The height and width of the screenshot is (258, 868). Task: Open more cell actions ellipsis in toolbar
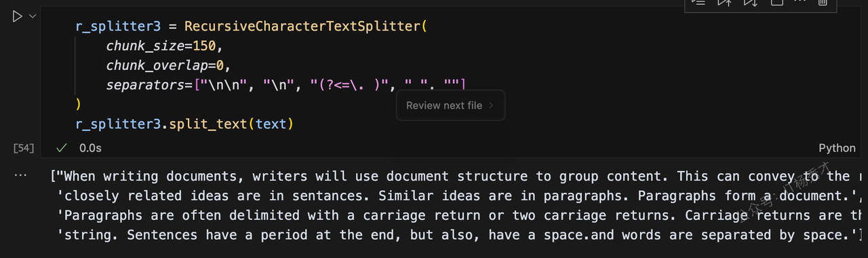800,3
